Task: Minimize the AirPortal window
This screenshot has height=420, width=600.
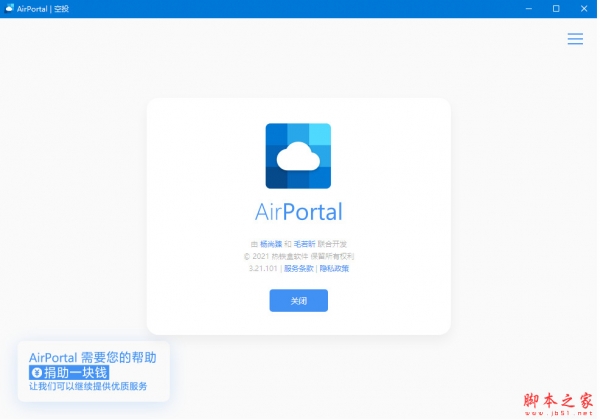Action: tap(529, 8)
